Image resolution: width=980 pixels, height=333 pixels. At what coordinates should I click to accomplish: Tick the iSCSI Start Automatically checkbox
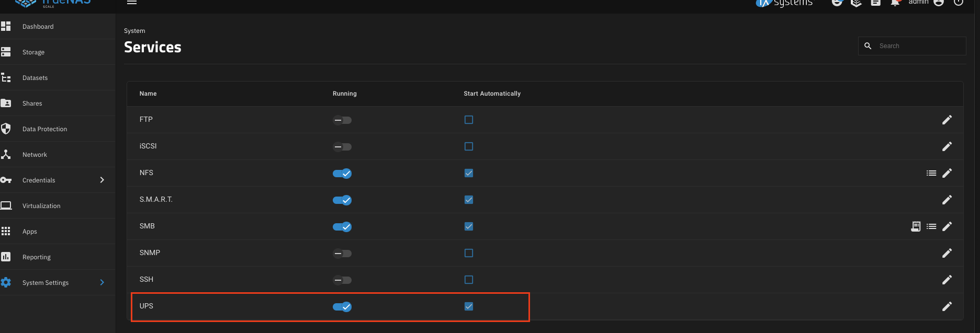[x=469, y=146]
